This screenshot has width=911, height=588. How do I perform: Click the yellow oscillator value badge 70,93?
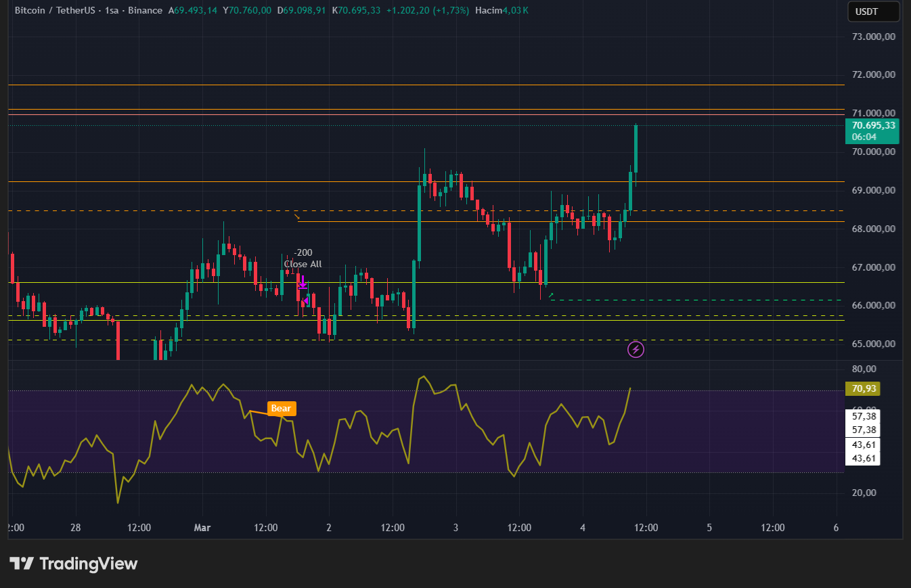[x=862, y=388]
